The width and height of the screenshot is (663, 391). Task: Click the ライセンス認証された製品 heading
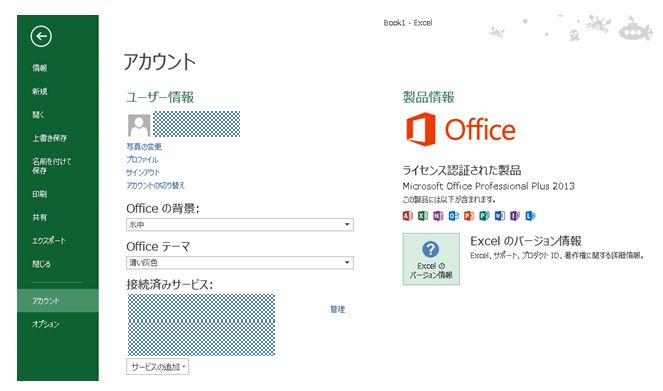462,170
